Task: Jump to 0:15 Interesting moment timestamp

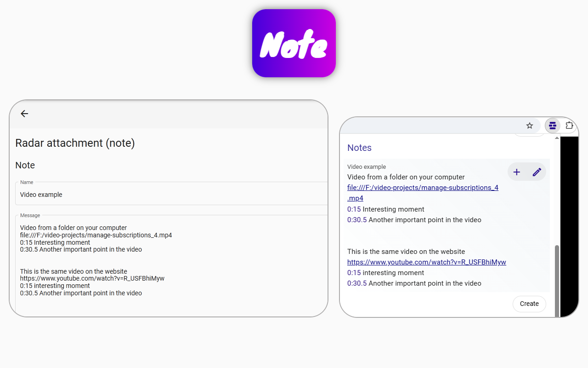Action: 353,209
